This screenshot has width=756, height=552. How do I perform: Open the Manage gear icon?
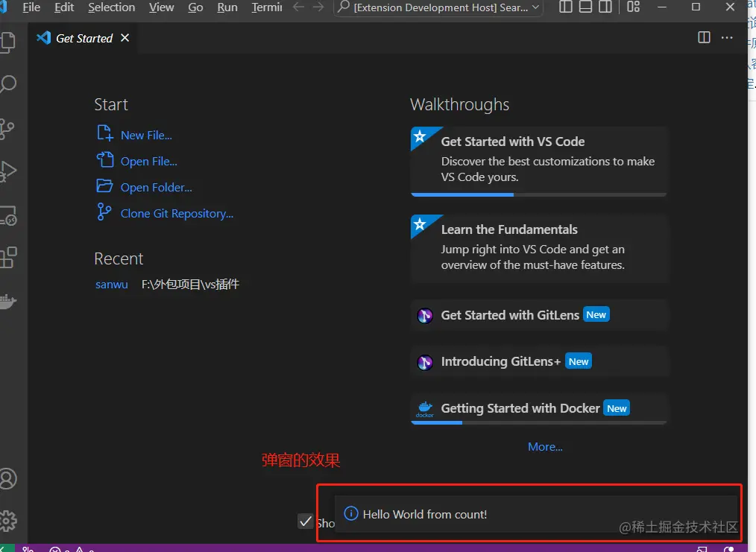(x=8, y=521)
